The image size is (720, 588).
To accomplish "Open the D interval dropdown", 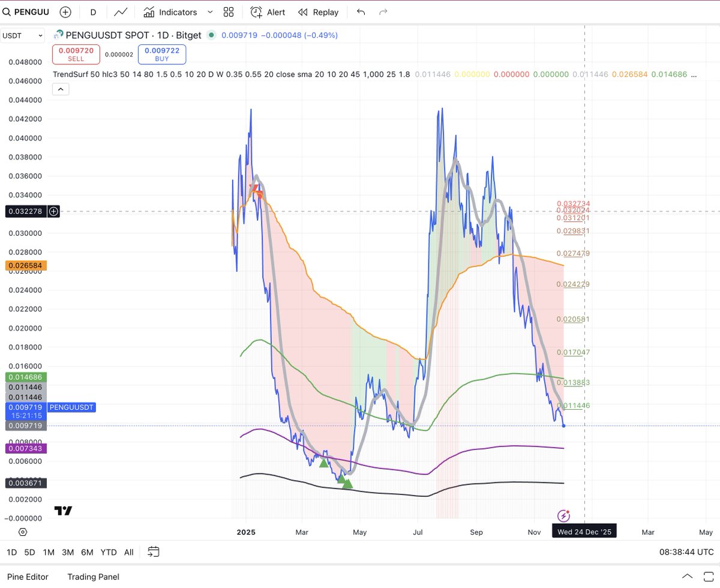I will pyautogui.click(x=93, y=12).
